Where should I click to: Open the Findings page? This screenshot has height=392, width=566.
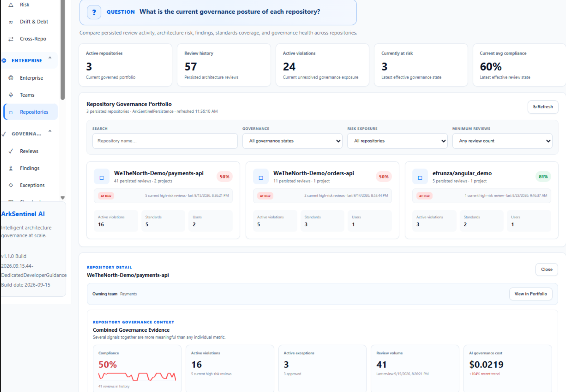[x=30, y=168]
